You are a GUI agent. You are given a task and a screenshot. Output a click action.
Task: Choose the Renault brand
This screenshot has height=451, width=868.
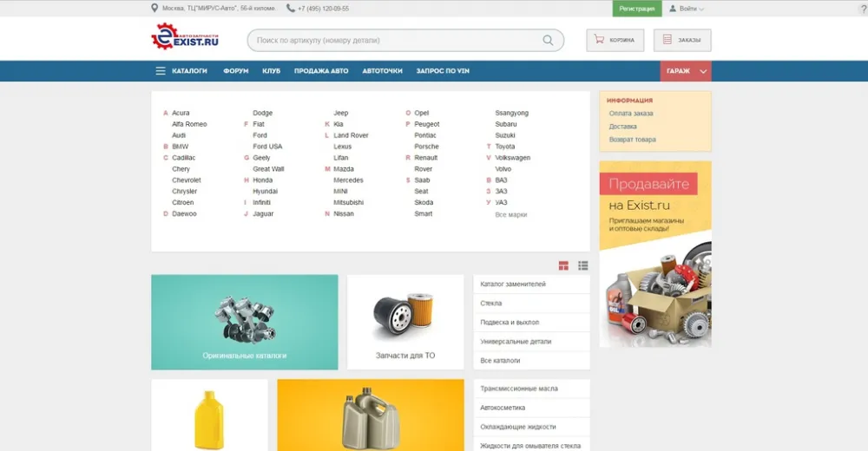click(425, 158)
